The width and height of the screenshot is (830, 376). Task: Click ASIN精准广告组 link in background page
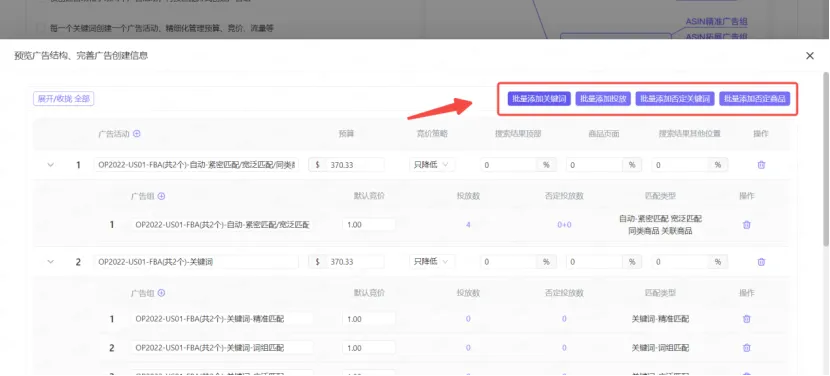pos(716,22)
